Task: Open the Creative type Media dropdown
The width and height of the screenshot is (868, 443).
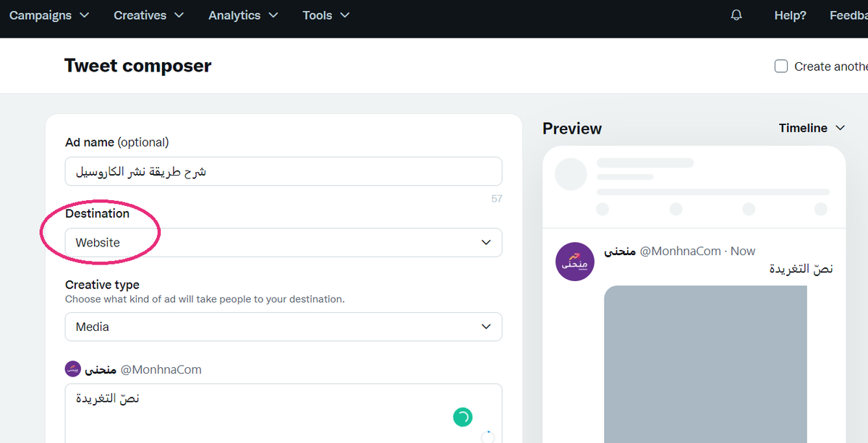Action: coord(284,327)
